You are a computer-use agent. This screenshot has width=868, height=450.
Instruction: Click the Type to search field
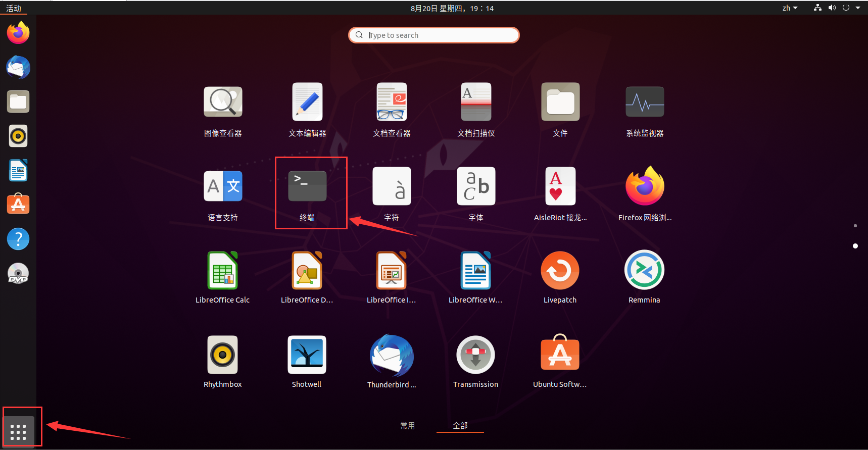click(434, 35)
